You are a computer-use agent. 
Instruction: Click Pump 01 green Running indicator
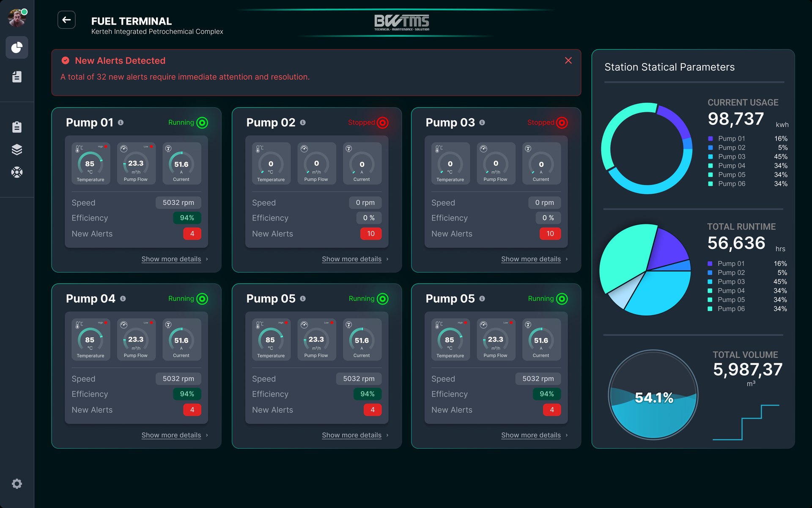point(203,123)
